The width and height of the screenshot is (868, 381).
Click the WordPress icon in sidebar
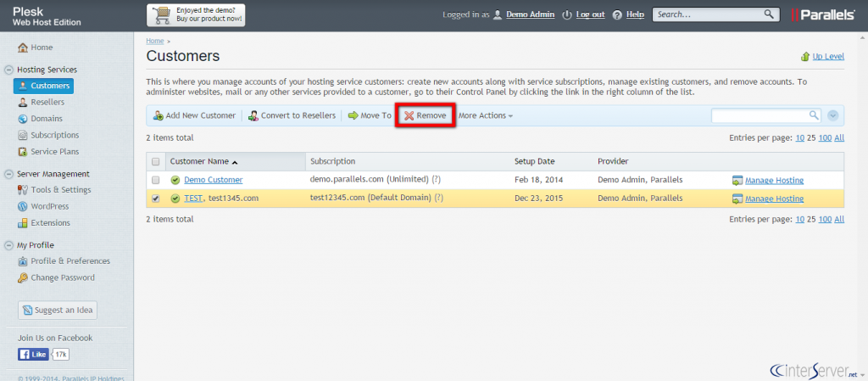tap(23, 206)
